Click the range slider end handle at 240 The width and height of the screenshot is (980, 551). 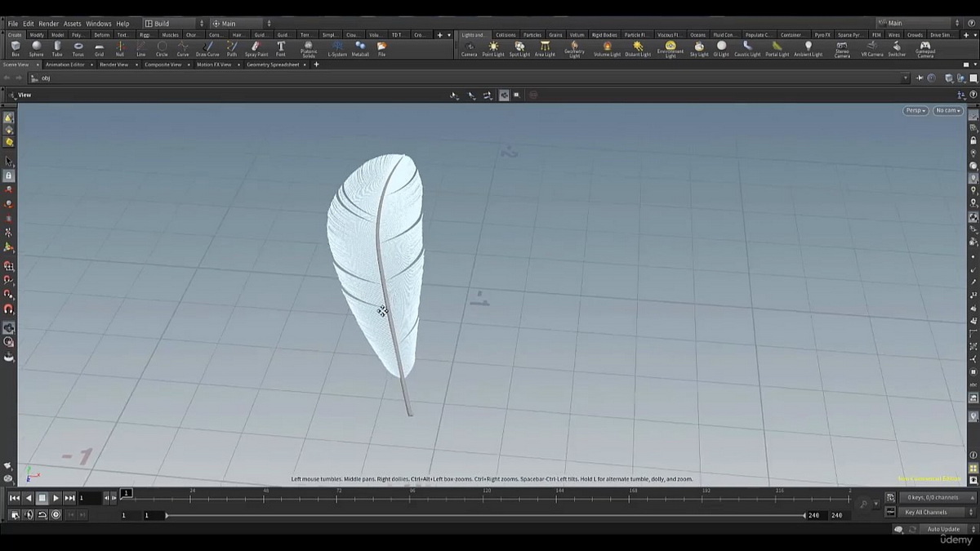pyautogui.click(x=805, y=515)
